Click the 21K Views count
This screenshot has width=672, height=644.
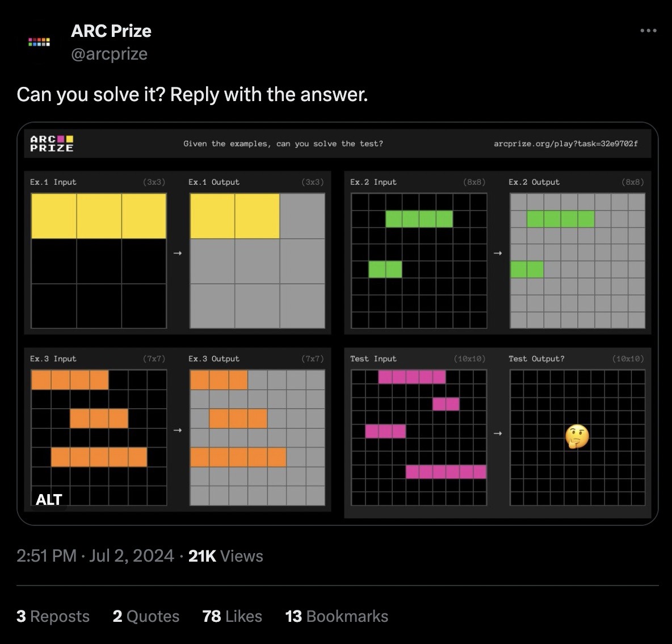coord(226,555)
